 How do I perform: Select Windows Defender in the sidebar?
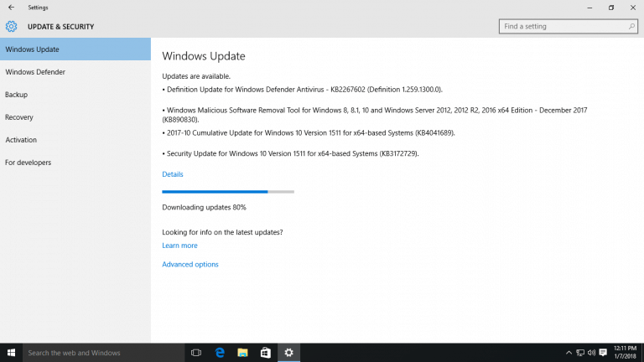[x=75, y=72]
